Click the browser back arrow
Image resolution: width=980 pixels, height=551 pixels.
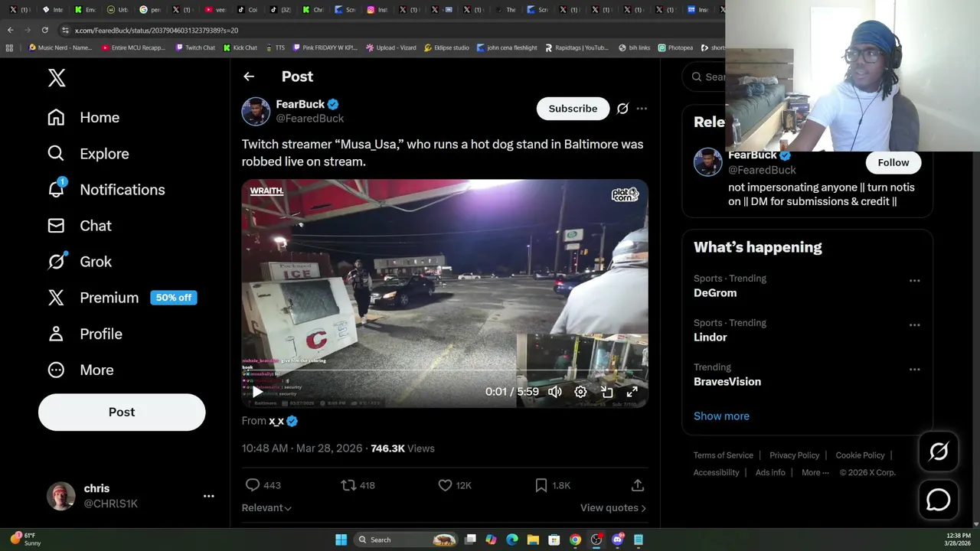[x=10, y=30]
